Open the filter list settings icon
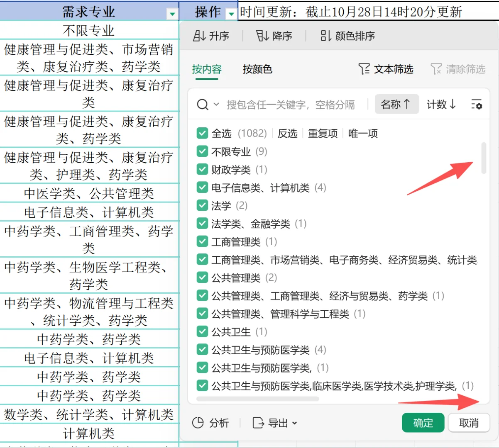 coord(477,105)
